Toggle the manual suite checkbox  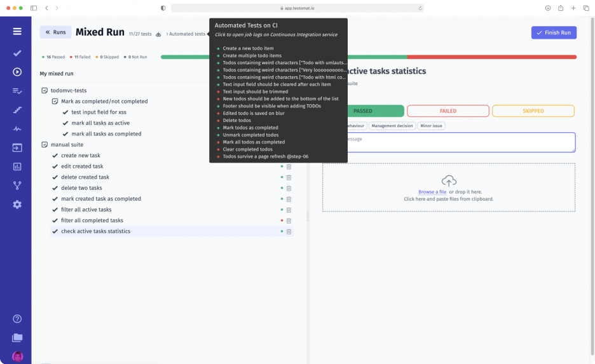tap(44, 145)
